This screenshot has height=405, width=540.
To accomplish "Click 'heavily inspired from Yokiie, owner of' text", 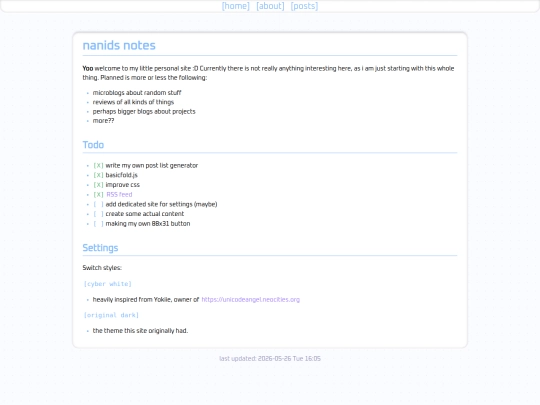I will (x=146, y=300).
